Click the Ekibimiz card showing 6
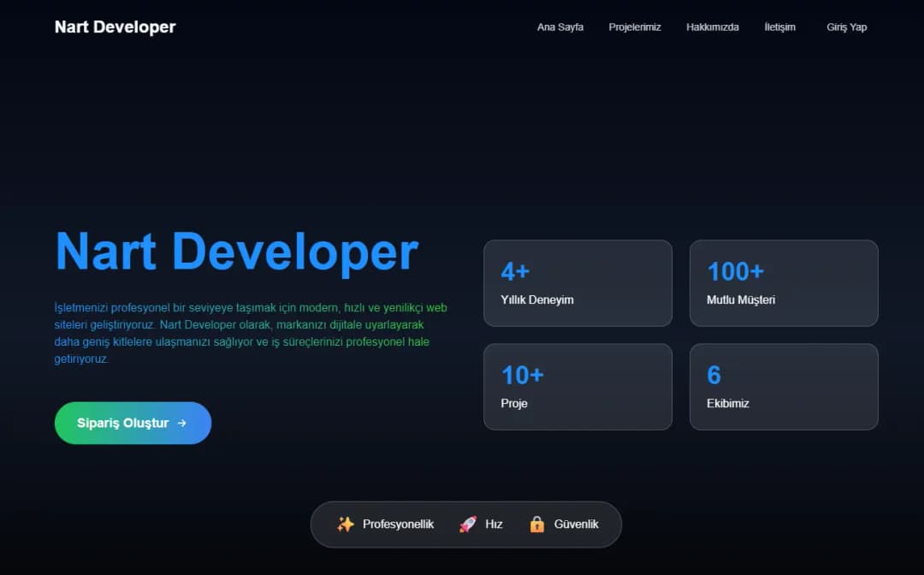The image size is (924, 575). [784, 386]
